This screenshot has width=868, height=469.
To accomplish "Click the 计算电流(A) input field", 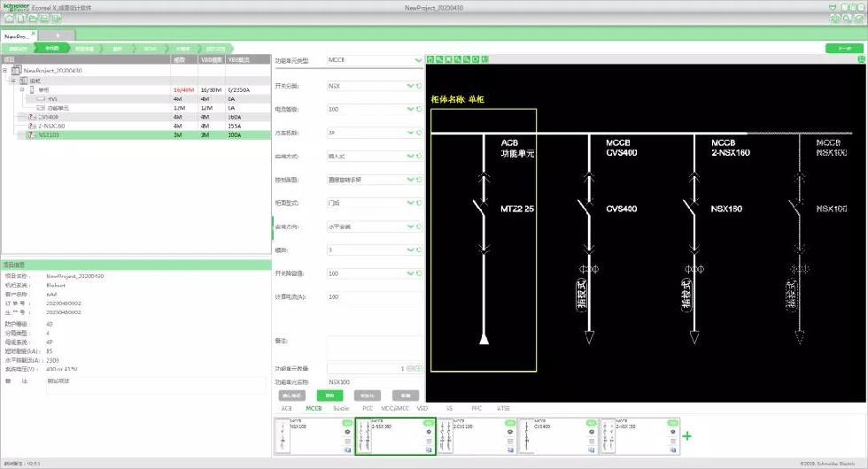I will 374,297.
